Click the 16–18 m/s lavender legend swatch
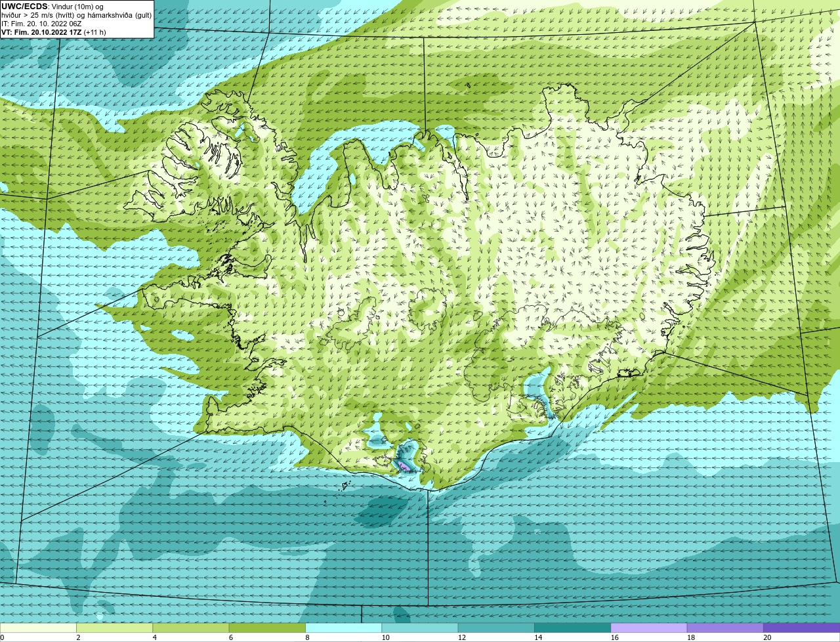 coord(648,628)
